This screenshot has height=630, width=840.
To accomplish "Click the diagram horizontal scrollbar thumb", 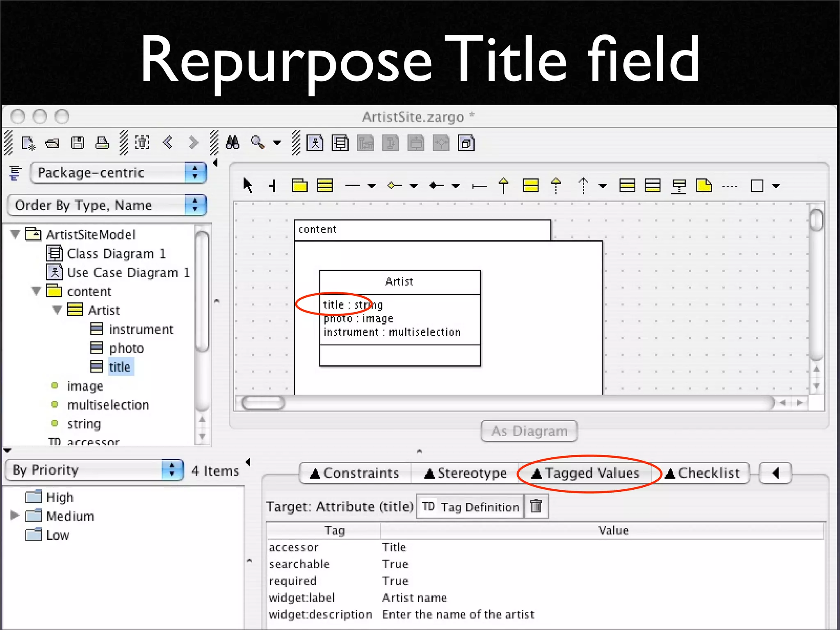I will click(x=263, y=403).
